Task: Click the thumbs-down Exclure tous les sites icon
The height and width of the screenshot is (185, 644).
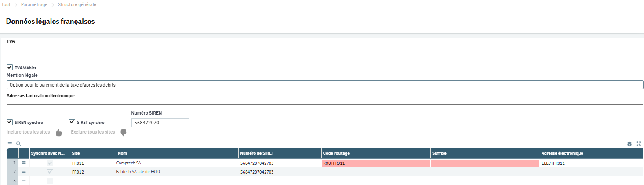Action: pyautogui.click(x=124, y=132)
